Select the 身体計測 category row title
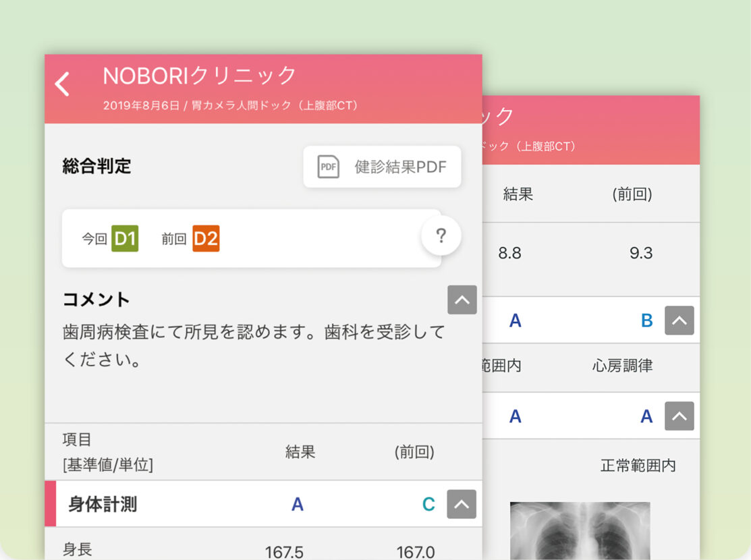The width and height of the screenshot is (751, 560). (103, 505)
